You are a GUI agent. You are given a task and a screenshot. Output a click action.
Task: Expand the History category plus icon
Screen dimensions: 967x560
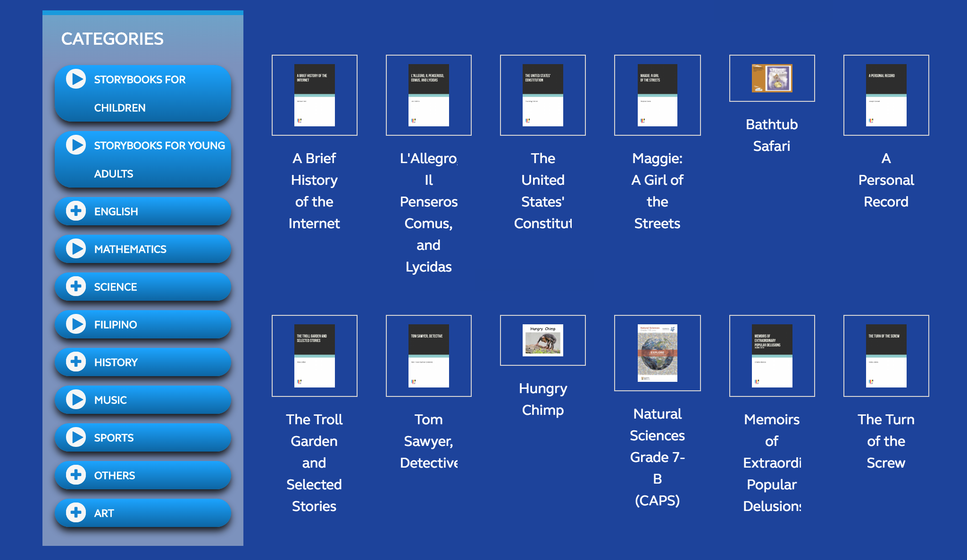point(76,362)
